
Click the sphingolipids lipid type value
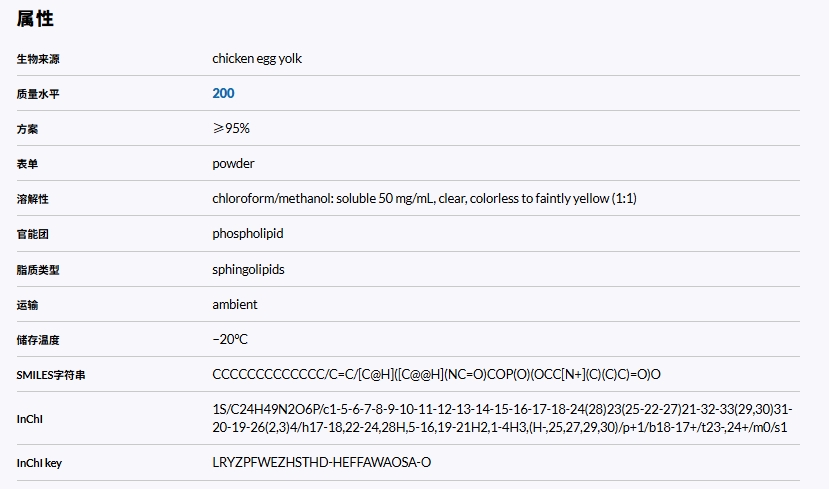pos(248,269)
